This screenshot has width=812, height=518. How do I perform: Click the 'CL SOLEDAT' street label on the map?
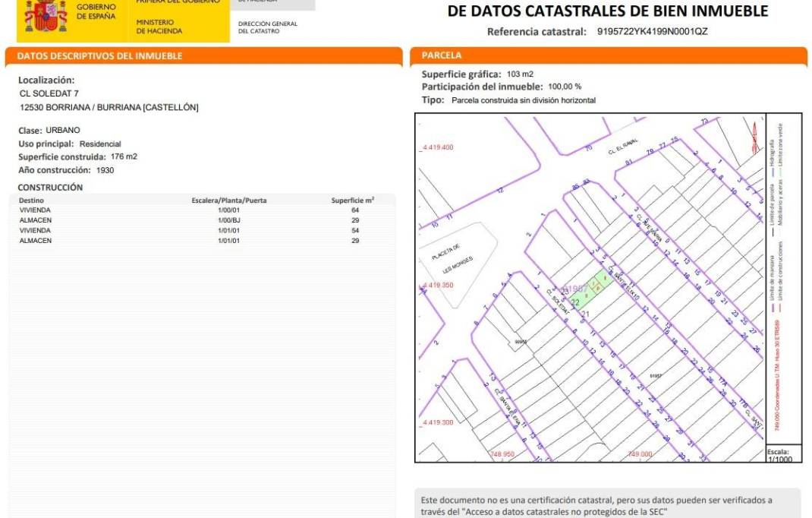click(558, 302)
